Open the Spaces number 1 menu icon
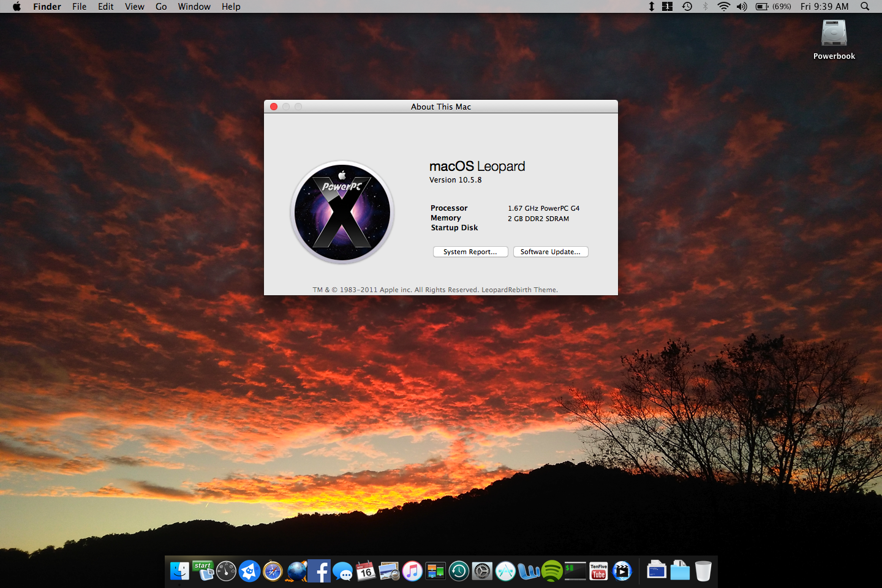 [668, 6]
